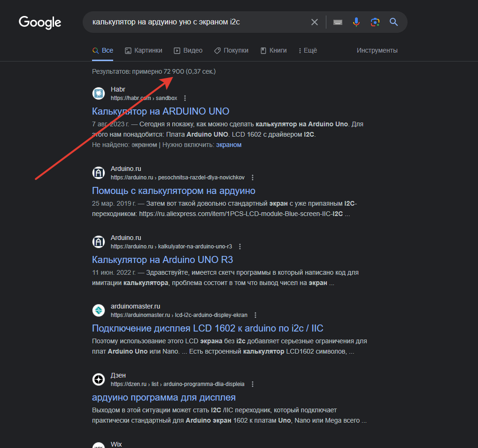Image resolution: width=478 pixels, height=448 pixels.
Task: Click Arduino.ru favicon beside pesochnitsa-razdel-dlya-novichkov
Action: [x=99, y=173]
